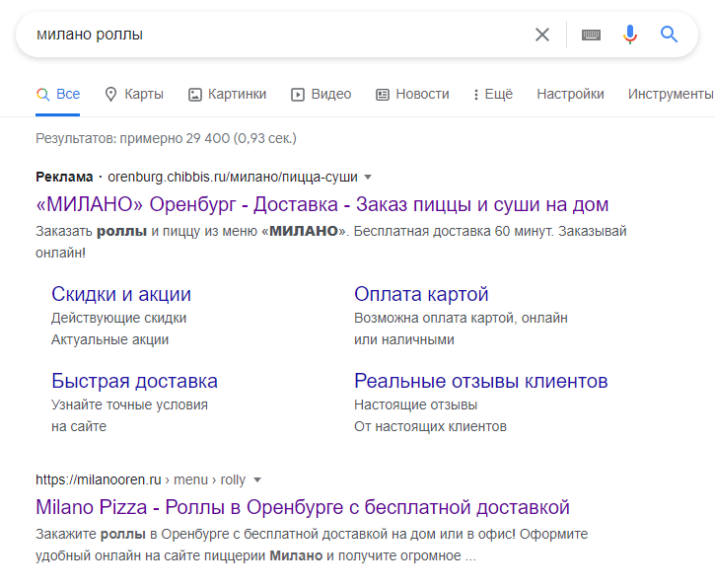The width and height of the screenshot is (714, 588).
Task: Click description 'Возможна оплата картой, онлайн'
Action: click(461, 318)
